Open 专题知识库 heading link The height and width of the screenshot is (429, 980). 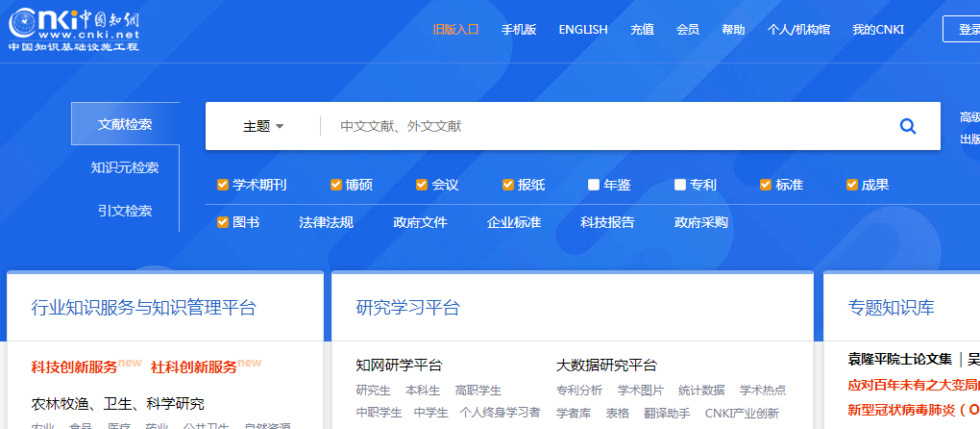pyautogui.click(x=892, y=308)
